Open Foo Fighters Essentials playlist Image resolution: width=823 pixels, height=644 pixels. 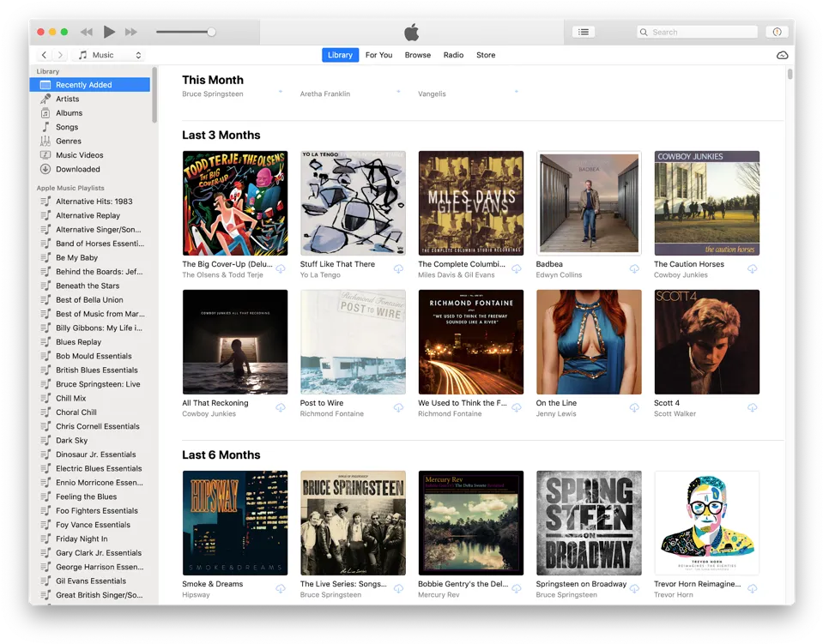[x=90, y=511]
